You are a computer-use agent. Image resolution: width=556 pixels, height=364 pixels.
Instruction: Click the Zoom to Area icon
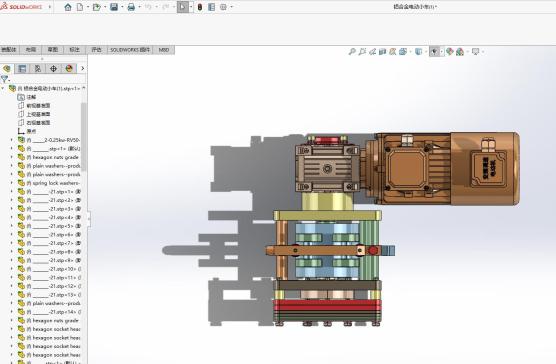[362, 52]
